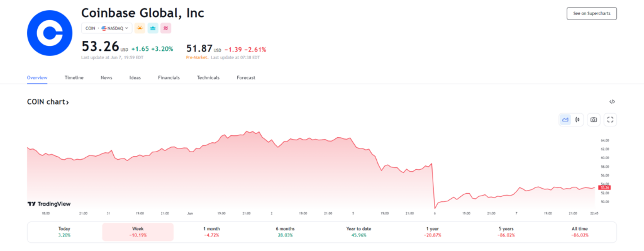The height and width of the screenshot is (251, 644).
Task: Open the COIN NASDAQ exchange dropdown
Action: point(107,28)
